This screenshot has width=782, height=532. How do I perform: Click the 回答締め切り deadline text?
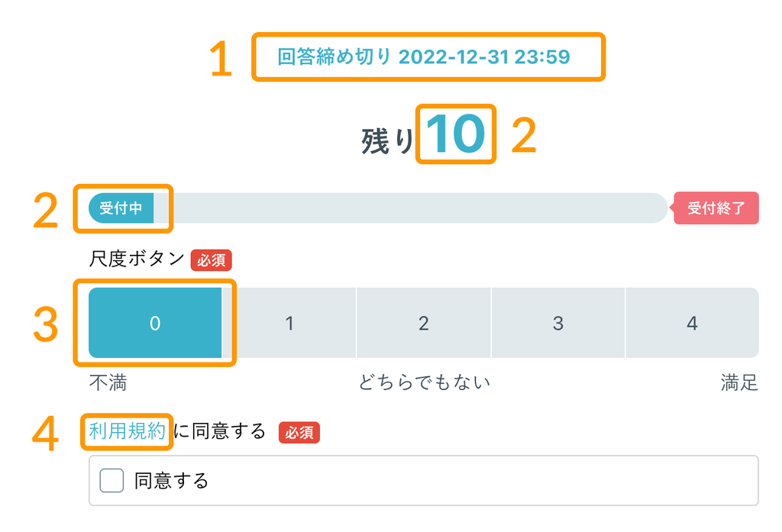[424, 57]
